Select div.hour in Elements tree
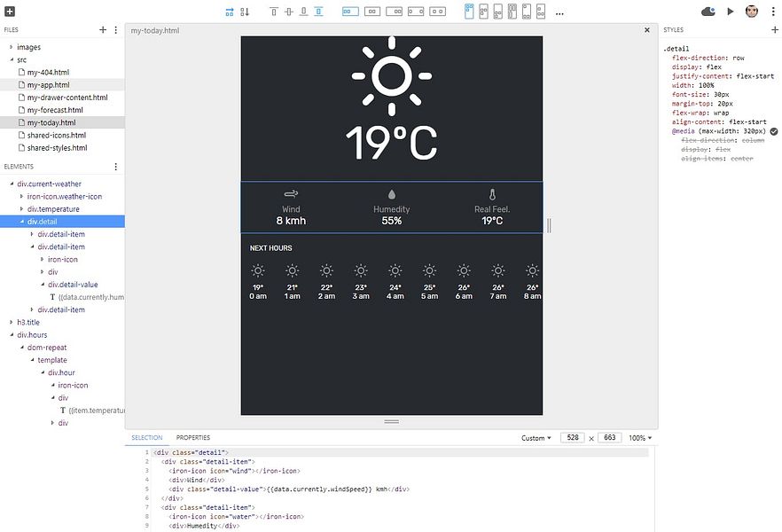The height and width of the screenshot is (532, 782). pyautogui.click(x=61, y=372)
